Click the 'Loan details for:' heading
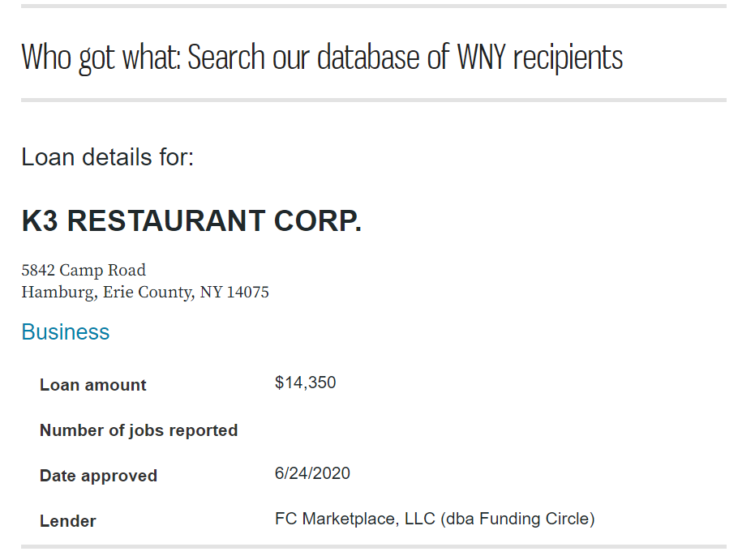The width and height of the screenshot is (755, 560). pyautogui.click(x=107, y=157)
